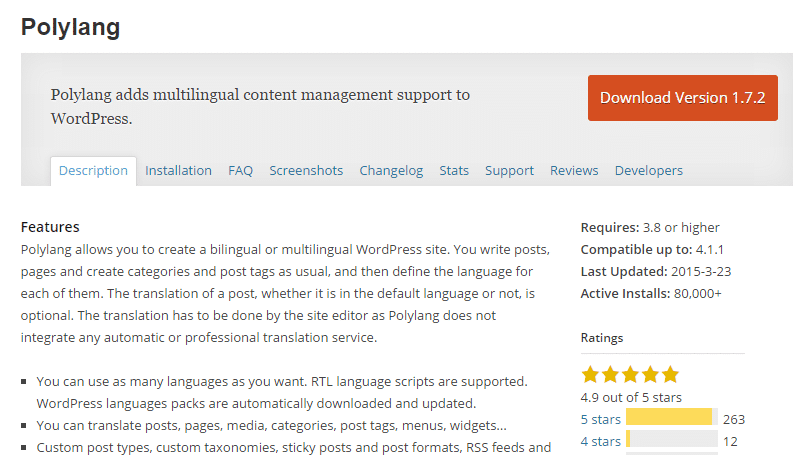Switch to the Installation tab

[x=178, y=171]
